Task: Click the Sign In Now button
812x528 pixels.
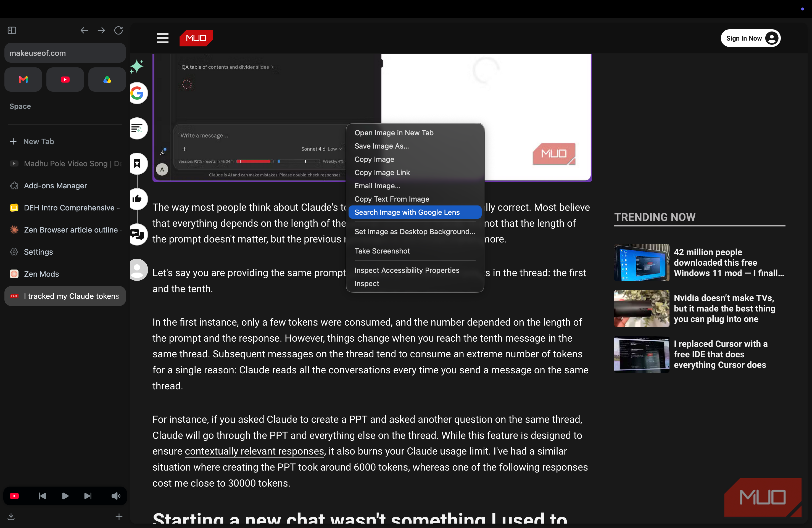Action: [x=751, y=38]
